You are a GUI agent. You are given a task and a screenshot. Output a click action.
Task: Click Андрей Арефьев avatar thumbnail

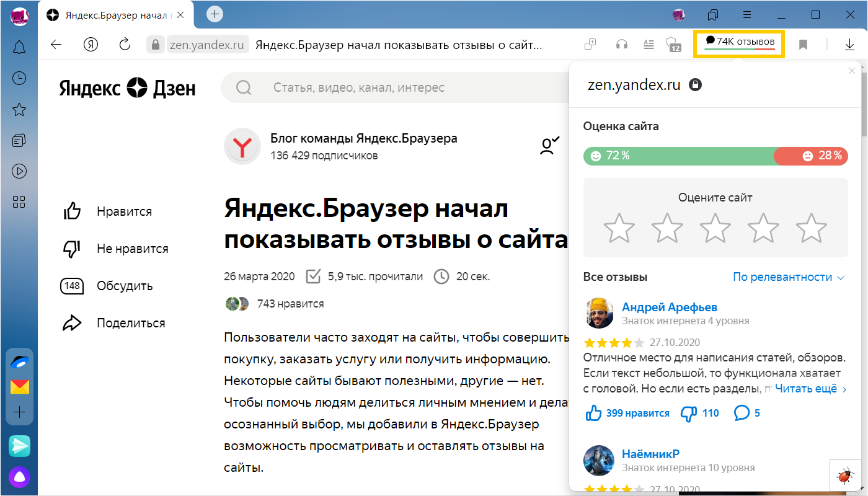tap(599, 313)
